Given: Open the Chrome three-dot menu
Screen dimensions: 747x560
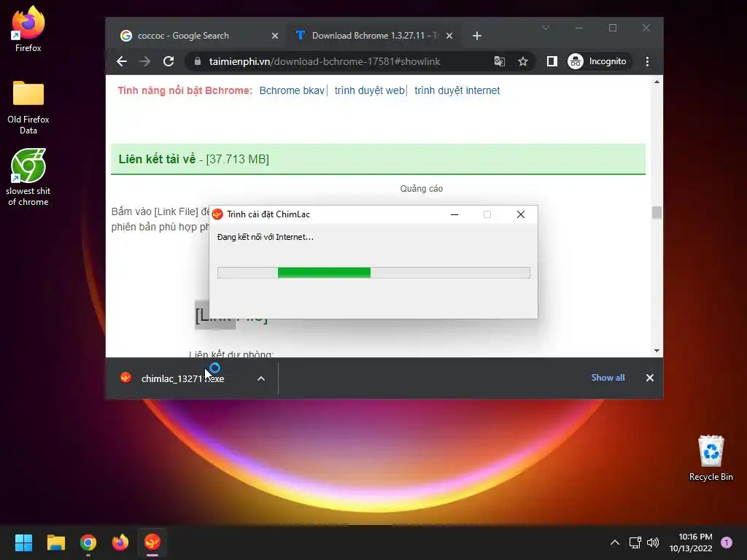Looking at the screenshot, I should point(647,61).
